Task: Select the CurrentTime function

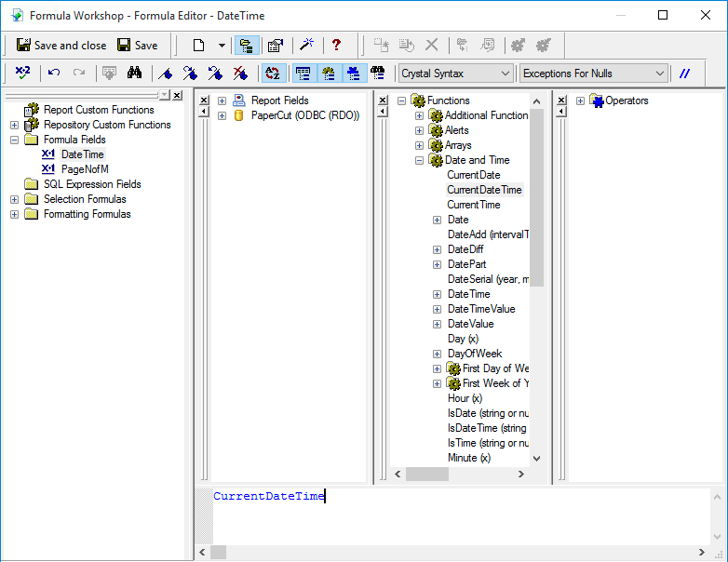Action: pos(474,205)
